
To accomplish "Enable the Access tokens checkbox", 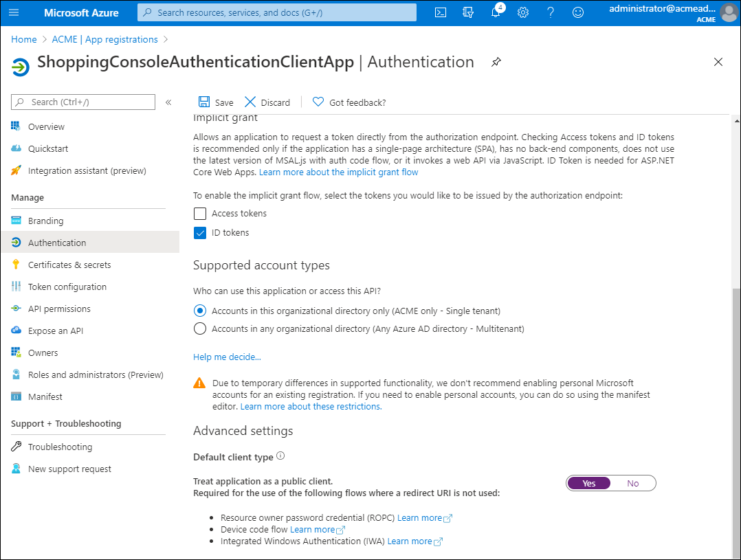I will [200, 214].
